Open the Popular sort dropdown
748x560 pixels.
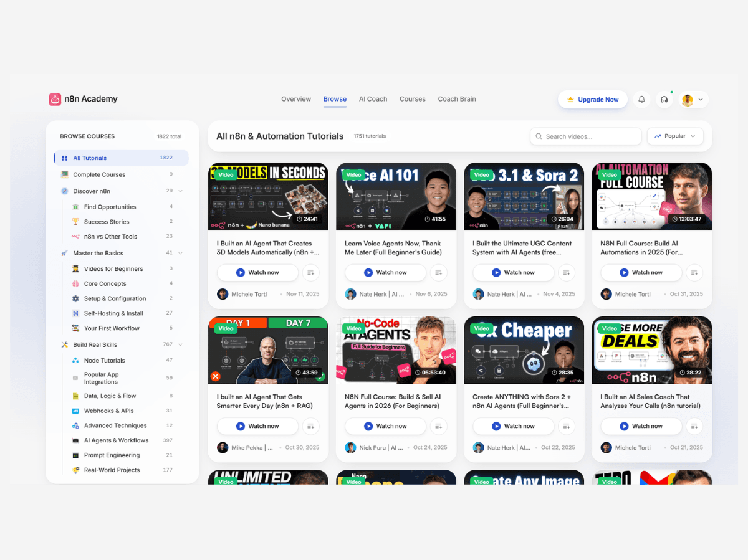click(675, 136)
